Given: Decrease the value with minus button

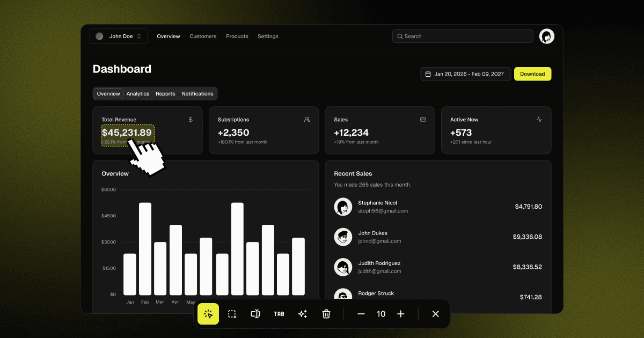Looking at the screenshot, I should [361, 314].
